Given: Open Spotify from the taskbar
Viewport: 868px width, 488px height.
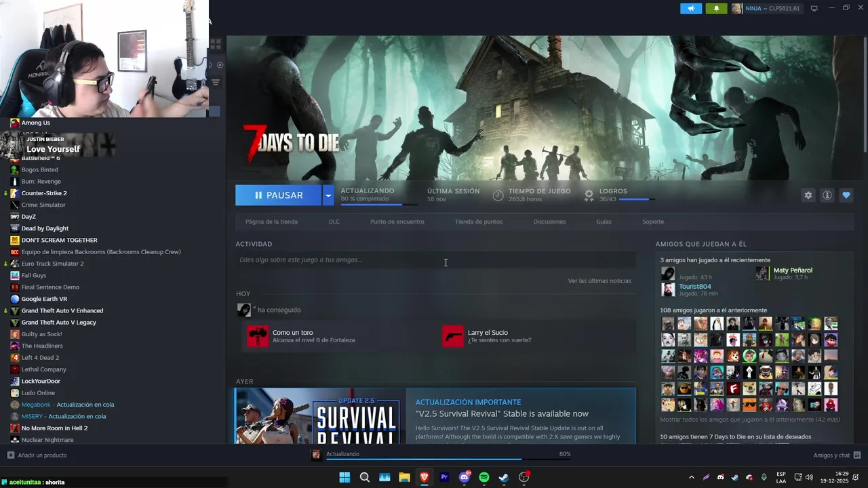Looking at the screenshot, I should (x=484, y=477).
